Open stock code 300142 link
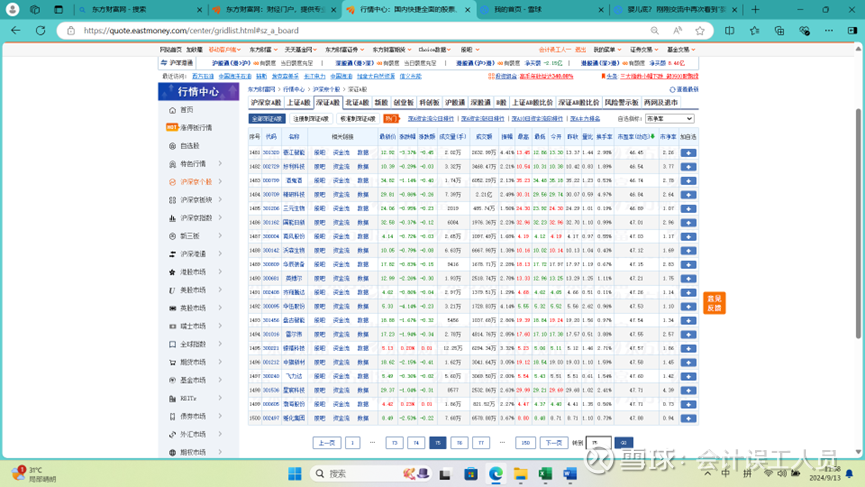 271,250
